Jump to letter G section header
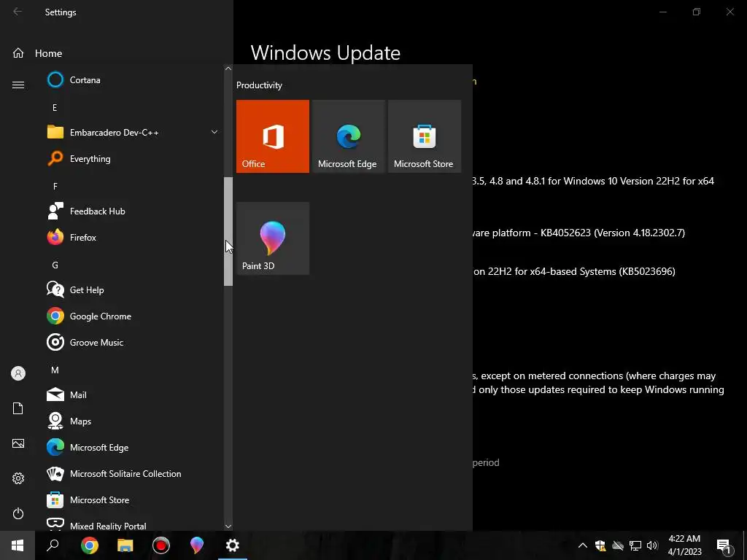747x560 pixels. (55, 265)
